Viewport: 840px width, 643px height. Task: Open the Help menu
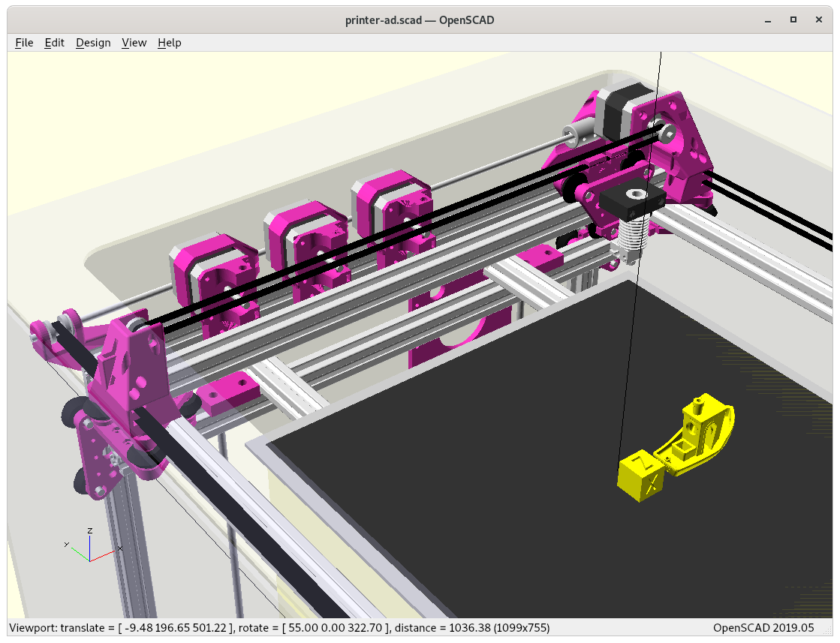coord(169,43)
